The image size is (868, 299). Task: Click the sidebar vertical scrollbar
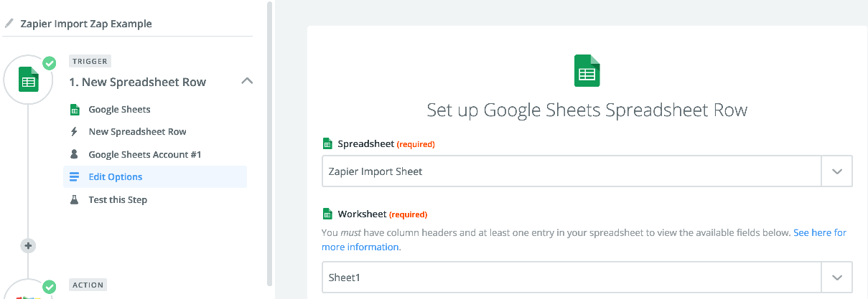[x=270, y=143]
